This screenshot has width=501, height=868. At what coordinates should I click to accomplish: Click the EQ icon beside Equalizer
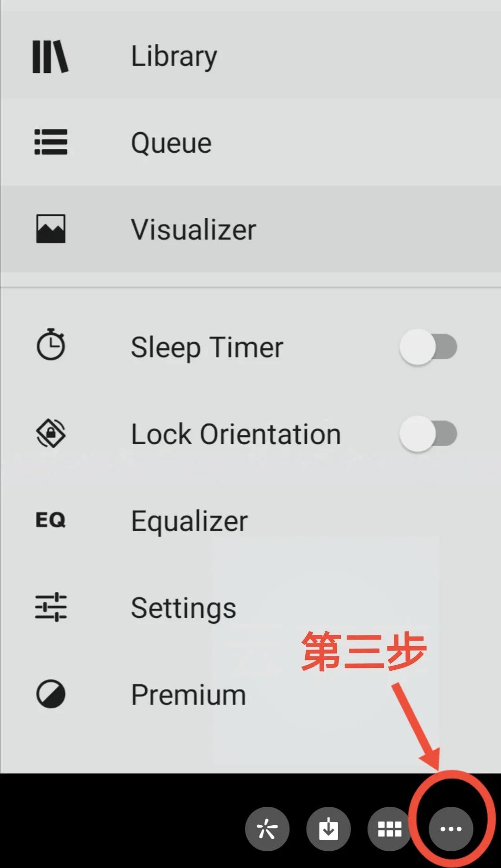point(51,520)
